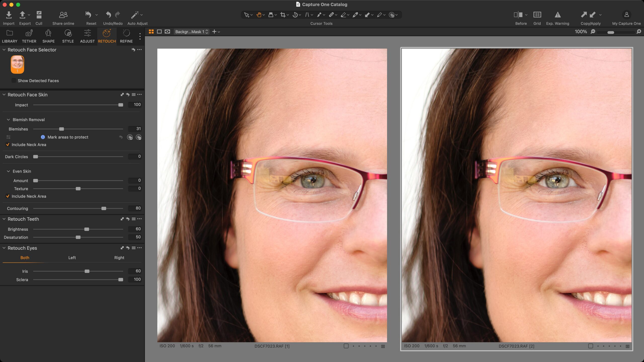The image size is (644, 362).
Task: Collapse the Retouch Eyes panel
Action: tap(4, 248)
